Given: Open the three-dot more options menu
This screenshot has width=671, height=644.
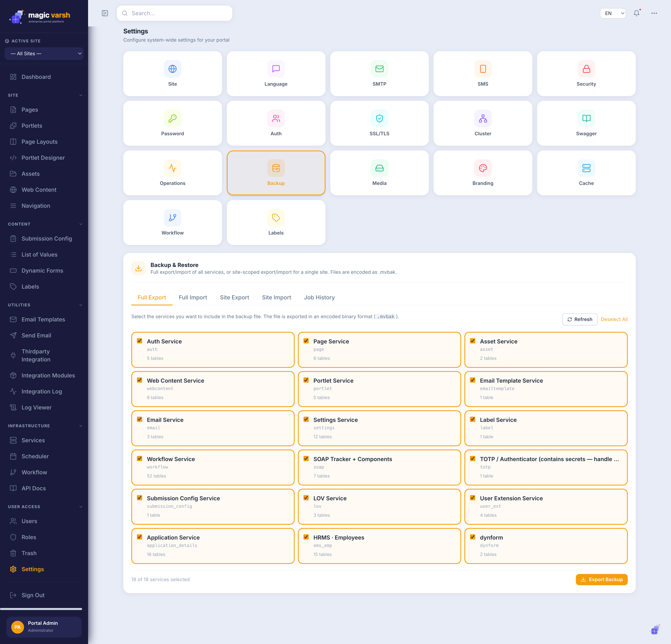Looking at the screenshot, I should click(654, 13).
